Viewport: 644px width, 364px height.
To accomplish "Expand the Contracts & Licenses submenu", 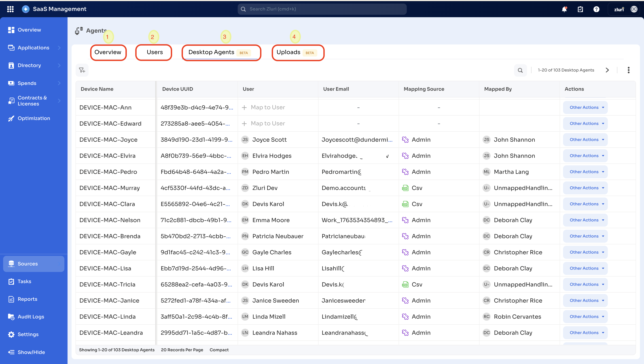I will click(x=59, y=101).
